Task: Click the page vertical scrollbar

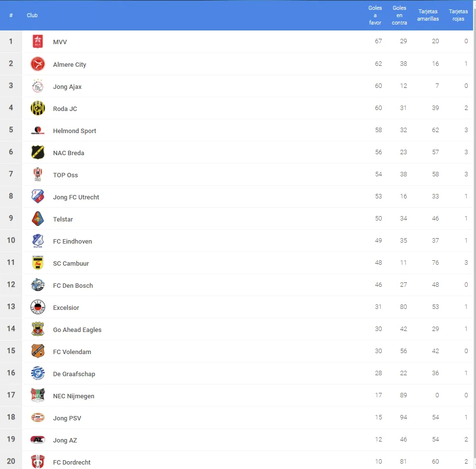Action: [x=475, y=234]
